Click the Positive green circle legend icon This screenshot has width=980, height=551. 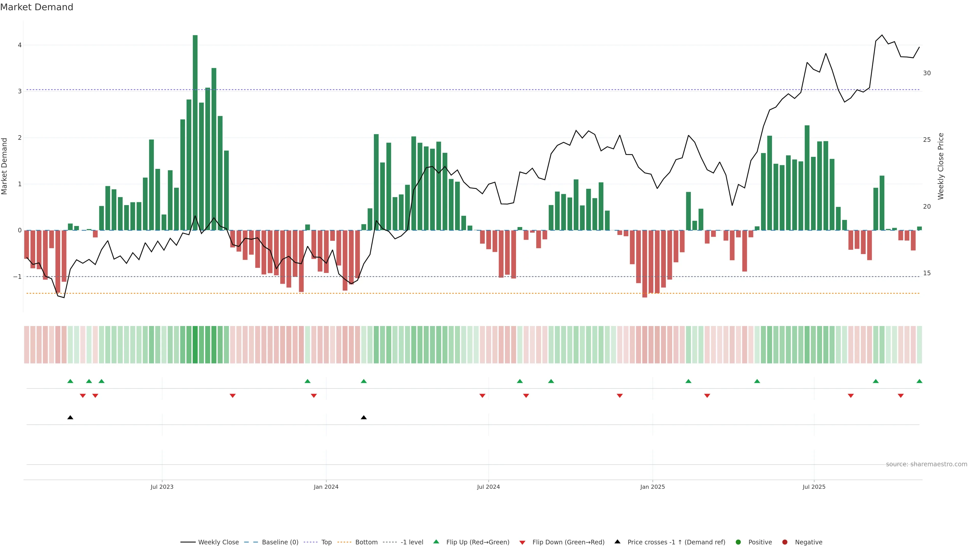(738, 542)
